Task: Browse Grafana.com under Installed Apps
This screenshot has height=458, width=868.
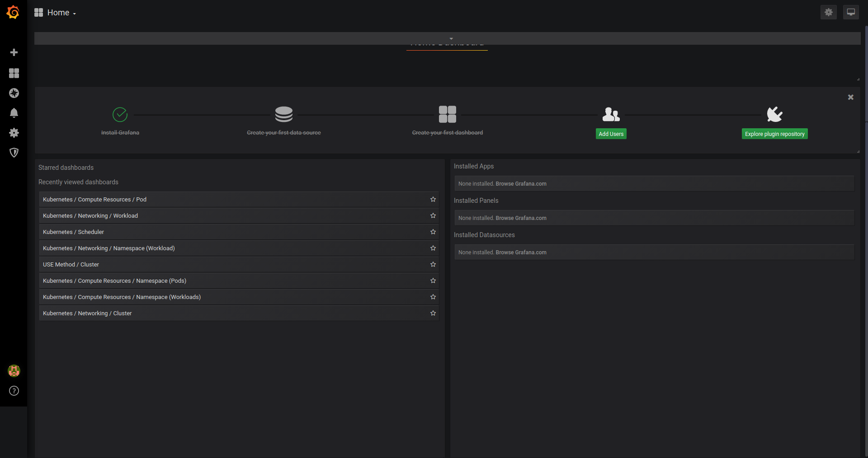Action: (521, 184)
